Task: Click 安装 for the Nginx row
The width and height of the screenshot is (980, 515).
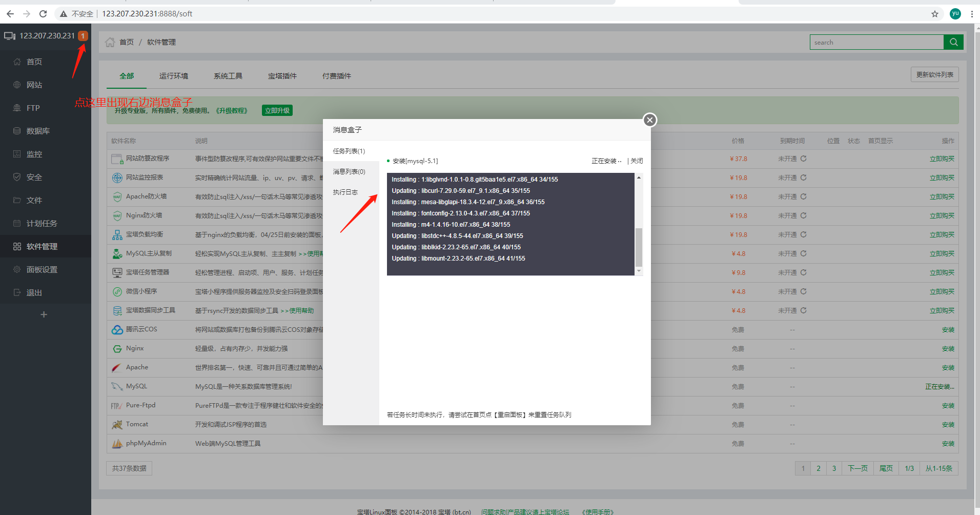Action: point(948,349)
